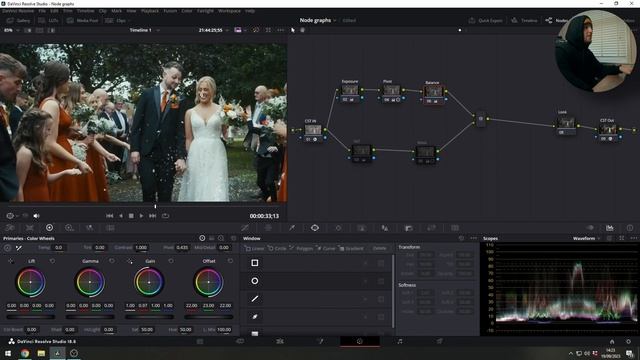Screen dimensions: 640x360
Task: Open the 3D stereoscopic palette
Action: [x=455, y=228]
